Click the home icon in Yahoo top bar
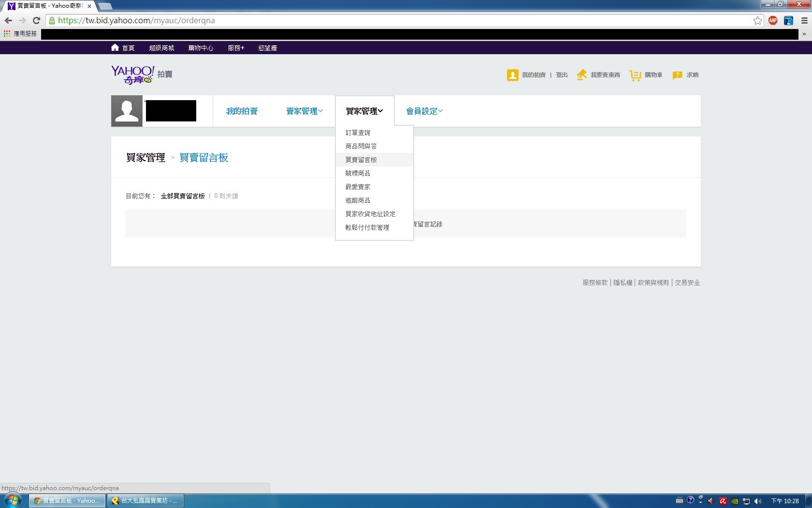The height and width of the screenshot is (508, 812). (x=115, y=47)
